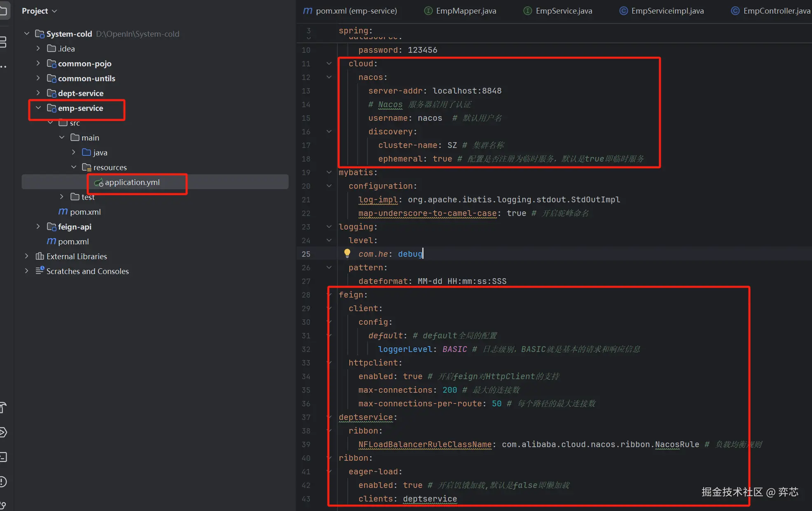812x511 pixels.
Task: Open the Services tool window icon
Action: click(3, 432)
